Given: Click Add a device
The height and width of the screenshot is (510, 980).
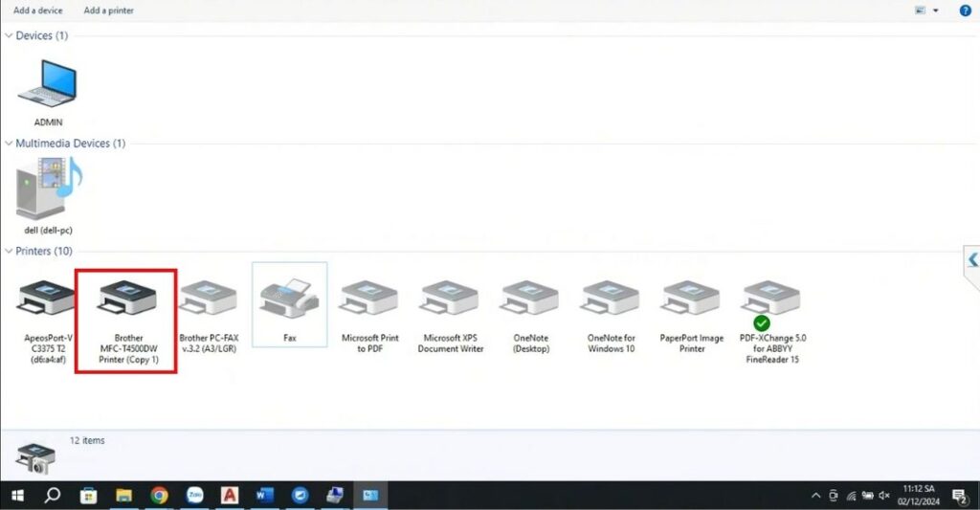Looking at the screenshot, I should [38, 11].
